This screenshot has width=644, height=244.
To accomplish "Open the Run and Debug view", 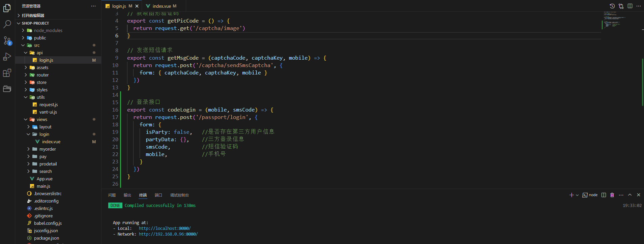I will (7, 57).
